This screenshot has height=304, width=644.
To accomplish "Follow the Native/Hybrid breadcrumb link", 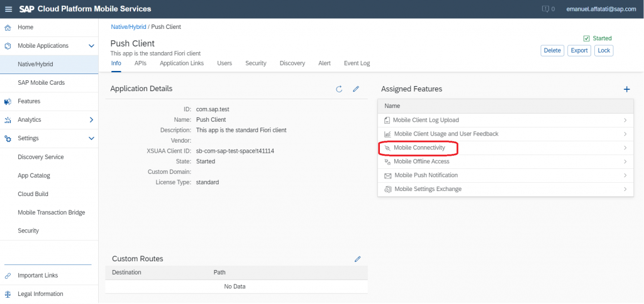I will pyautogui.click(x=128, y=27).
